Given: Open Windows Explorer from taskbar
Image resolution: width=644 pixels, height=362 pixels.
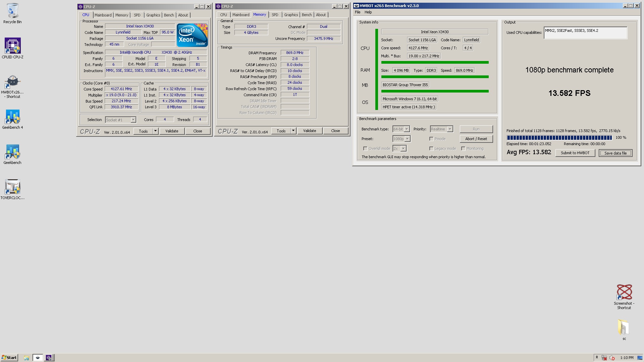Looking at the screenshot, I should pyautogui.click(x=26, y=358).
